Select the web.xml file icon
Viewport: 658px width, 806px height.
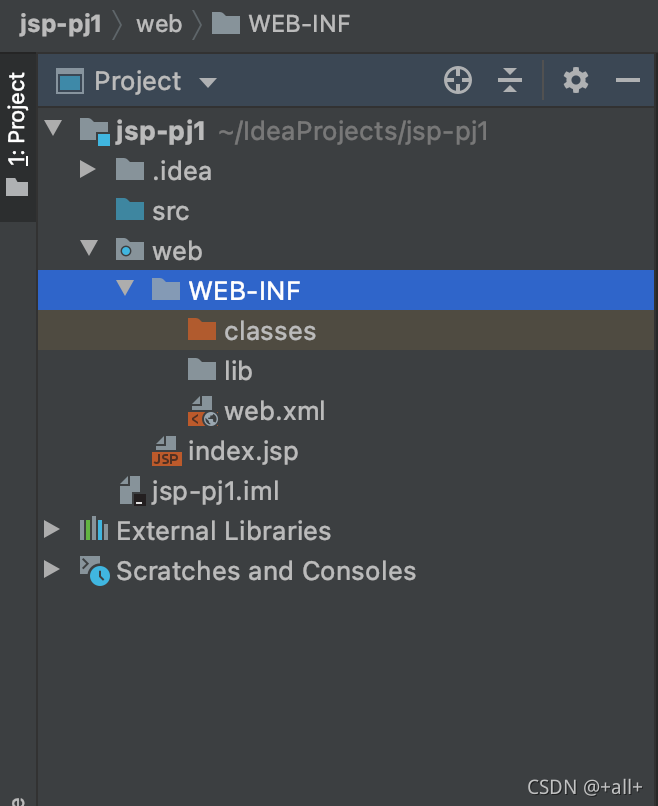point(203,411)
